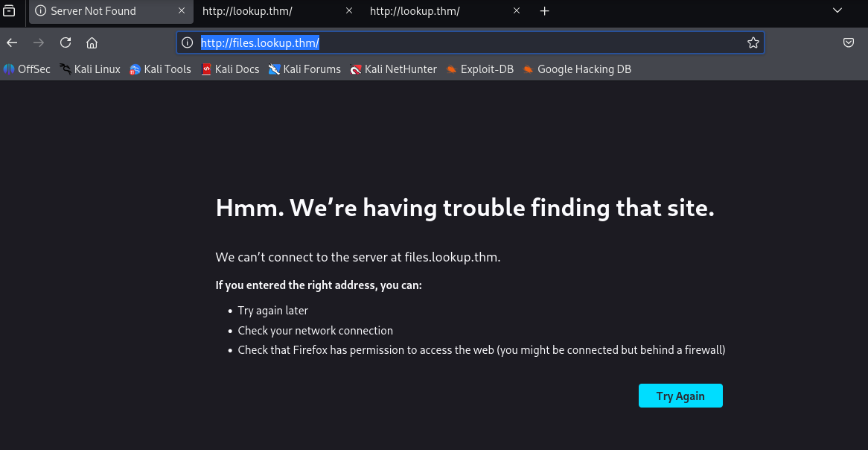Screen dimensions: 868x450
Task: Open the Firefox View icon
Action: click(10, 11)
